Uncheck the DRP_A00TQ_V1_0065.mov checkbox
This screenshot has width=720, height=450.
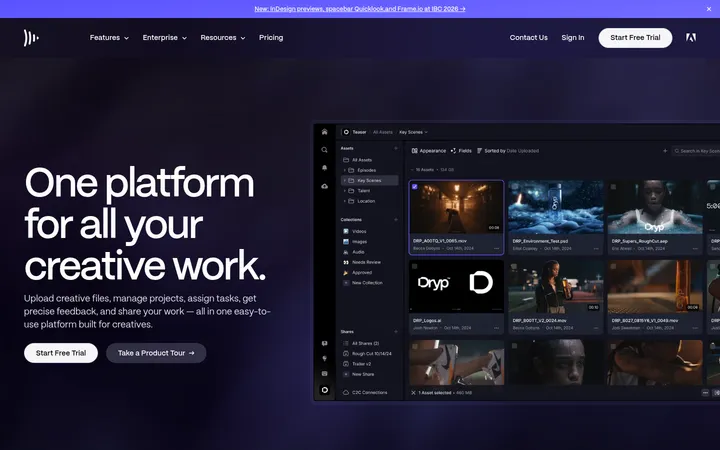coord(415,186)
